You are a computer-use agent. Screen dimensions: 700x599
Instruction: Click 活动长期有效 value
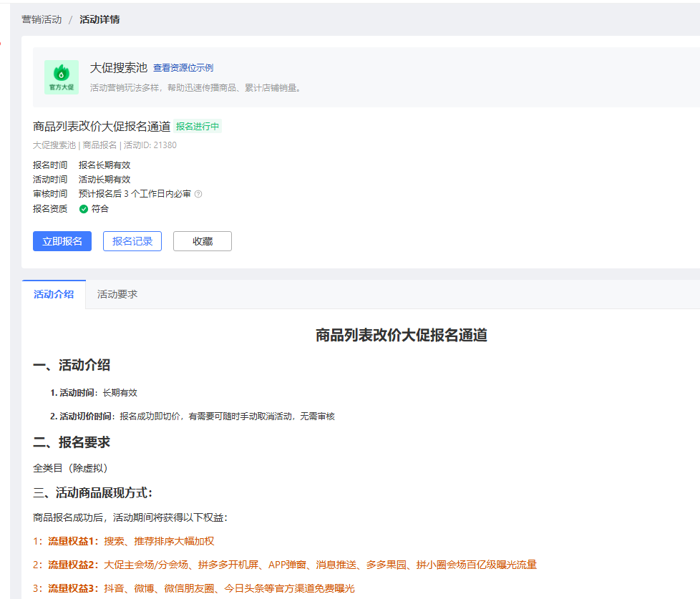click(x=104, y=180)
